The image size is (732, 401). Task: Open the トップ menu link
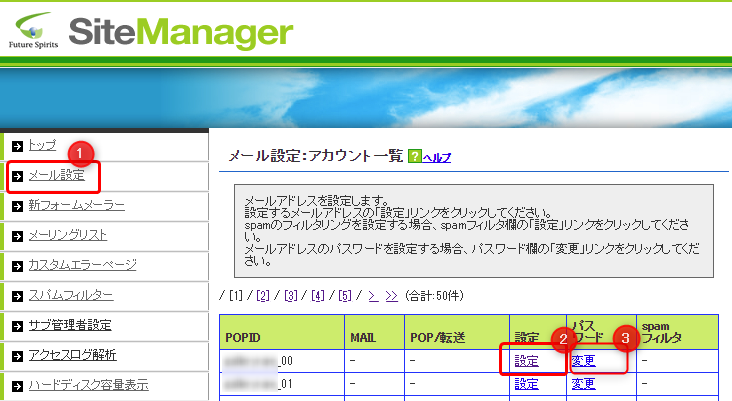click(x=42, y=145)
